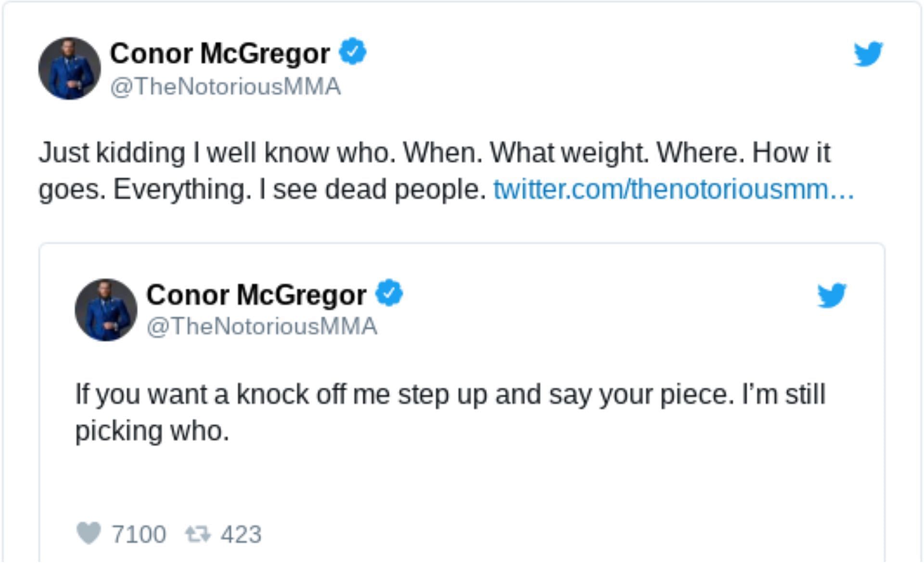Click the retweet arrows icon

coord(198,534)
